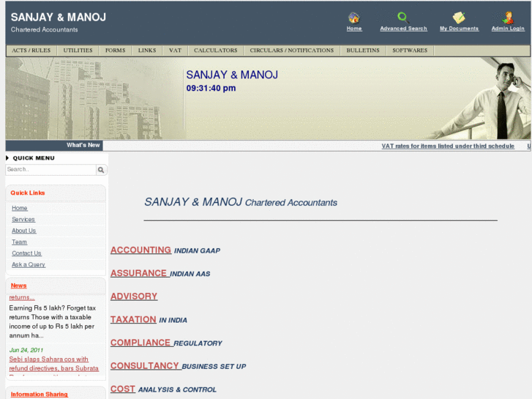Open About Us in Quick Links
Viewport: 532px width, 399px height.
point(24,231)
